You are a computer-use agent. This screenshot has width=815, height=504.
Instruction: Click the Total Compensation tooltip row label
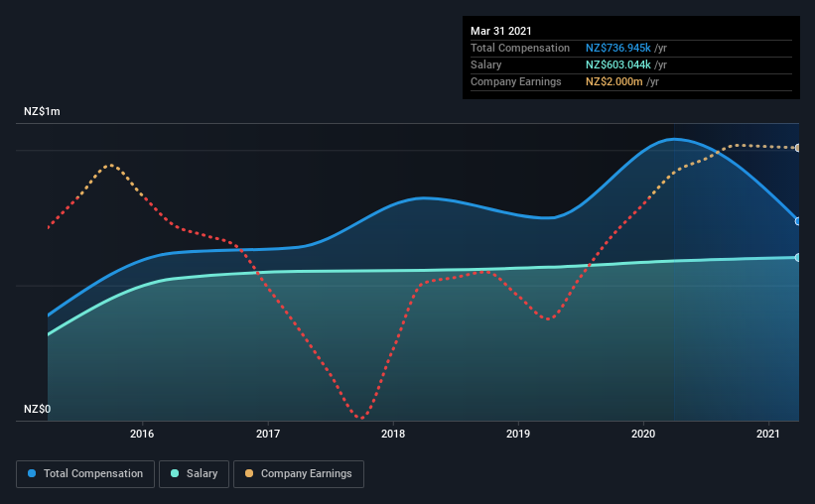[x=520, y=48]
